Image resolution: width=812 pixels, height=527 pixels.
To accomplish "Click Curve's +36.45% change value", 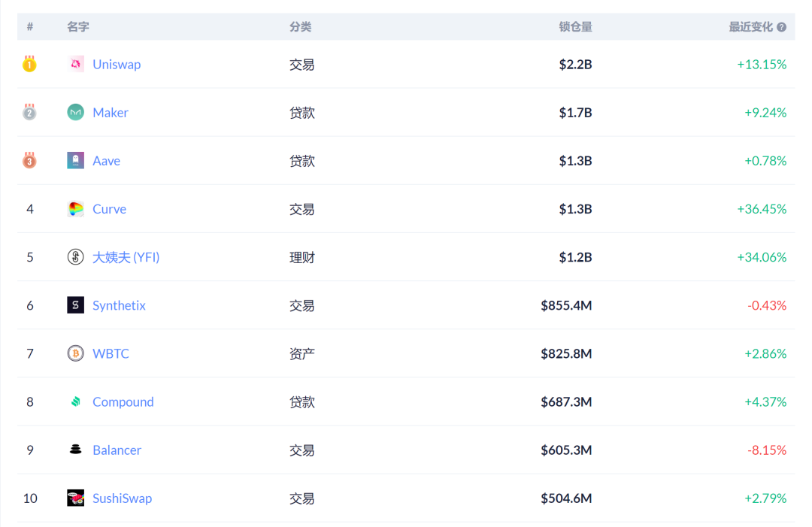I will 762,209.
